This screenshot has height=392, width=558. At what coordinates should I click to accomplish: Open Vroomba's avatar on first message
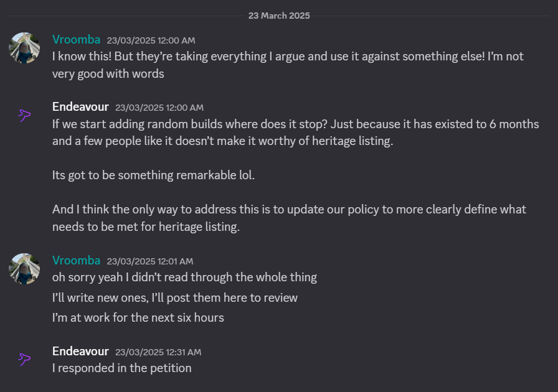(24, 48)
